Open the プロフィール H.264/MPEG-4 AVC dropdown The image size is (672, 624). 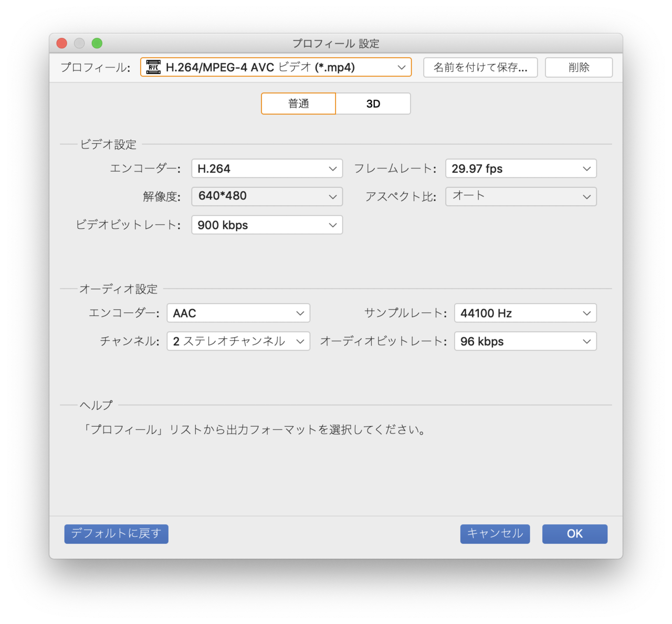pos(276,67)
